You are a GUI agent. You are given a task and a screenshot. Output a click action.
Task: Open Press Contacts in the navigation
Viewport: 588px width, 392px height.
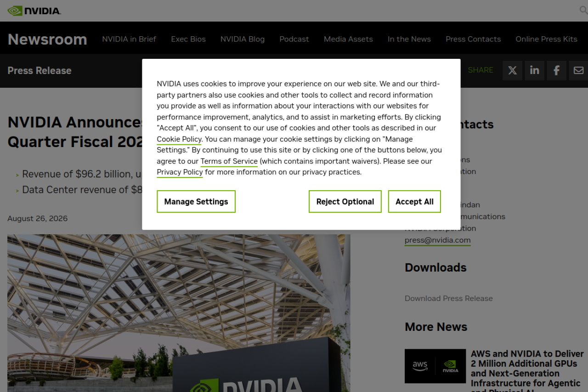point(473,39)
